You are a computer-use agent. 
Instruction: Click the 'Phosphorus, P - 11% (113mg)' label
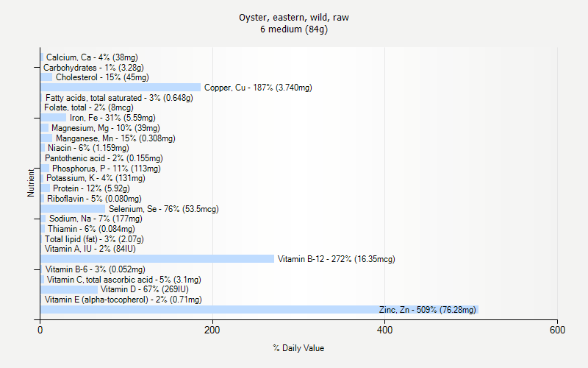107,169
